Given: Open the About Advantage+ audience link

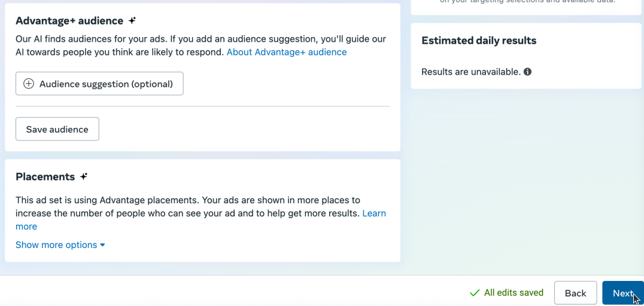Looking at the screenshot, I should point(287,52).
